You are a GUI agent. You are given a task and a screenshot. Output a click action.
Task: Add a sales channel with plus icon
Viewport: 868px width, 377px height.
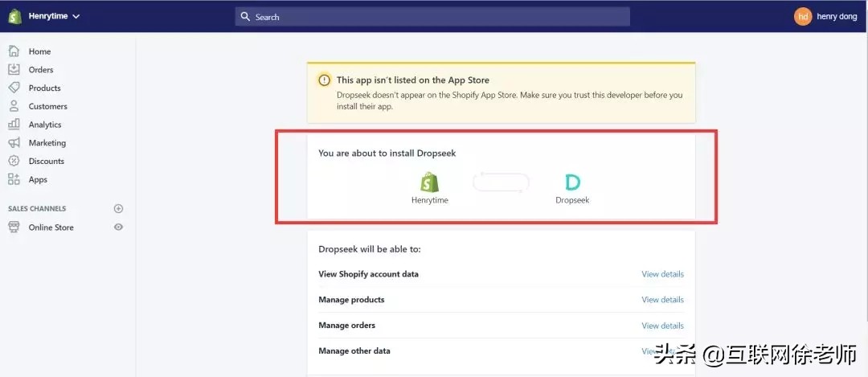[x=118, y=209]
